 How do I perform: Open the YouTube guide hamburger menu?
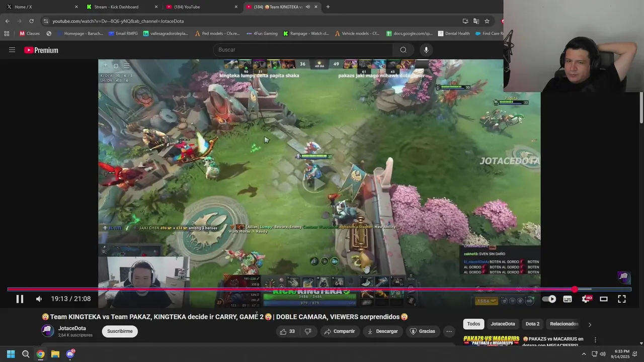[12, 50]
